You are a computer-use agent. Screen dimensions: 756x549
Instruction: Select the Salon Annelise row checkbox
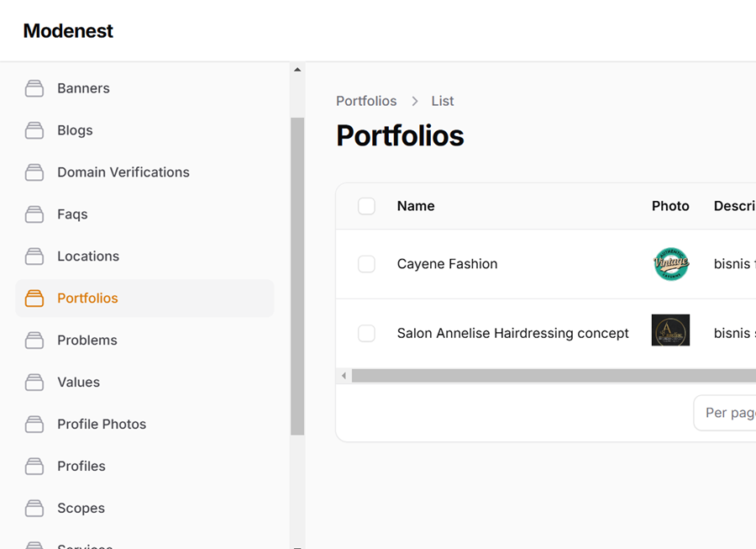pos(366,334)
